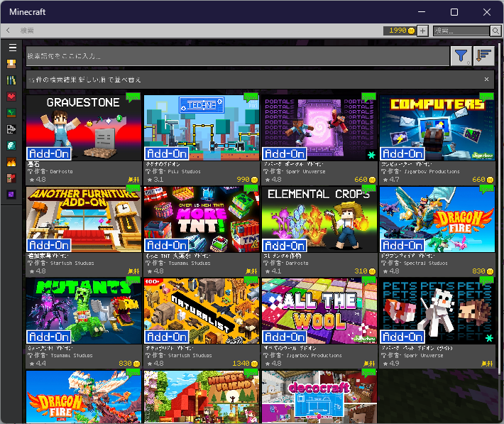Click the purple block sidebar icon

[11, 195]
